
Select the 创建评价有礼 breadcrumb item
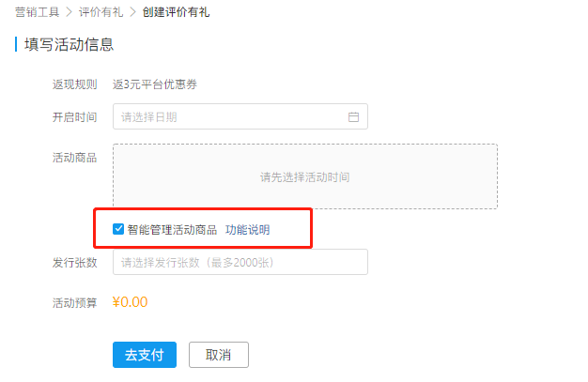point(176,12)
